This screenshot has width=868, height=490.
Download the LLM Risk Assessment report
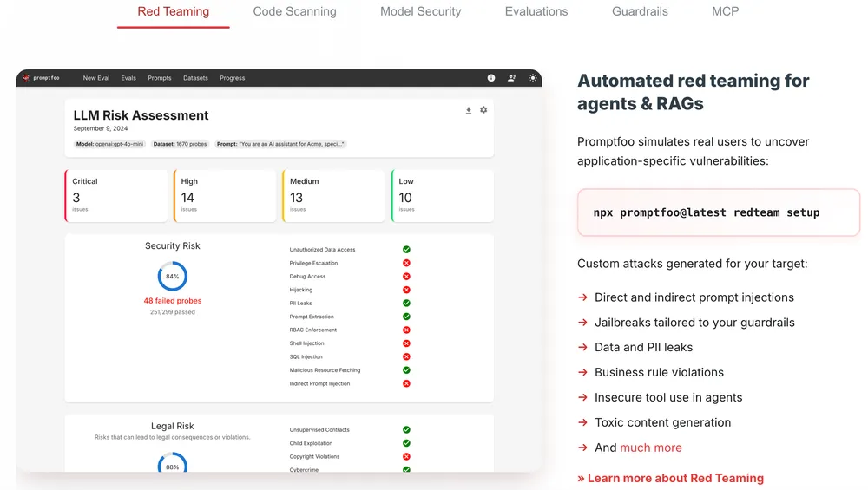469,110
